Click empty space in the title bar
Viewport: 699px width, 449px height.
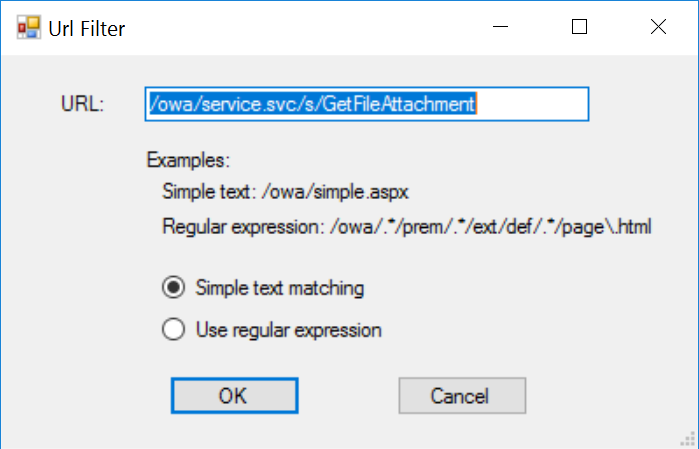pos(300,28)
